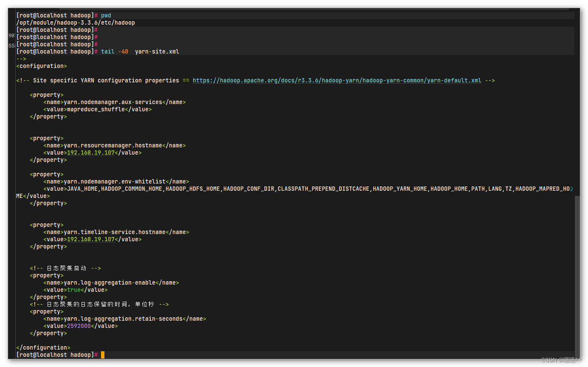Open the yarn-default.xml Apache documentation link

click(337, 80)
